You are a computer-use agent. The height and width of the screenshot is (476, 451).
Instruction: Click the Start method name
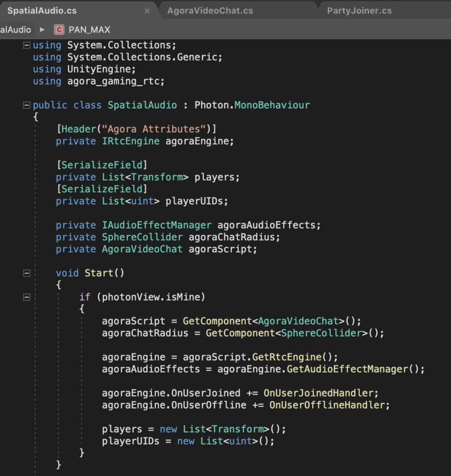coord(99,273)
